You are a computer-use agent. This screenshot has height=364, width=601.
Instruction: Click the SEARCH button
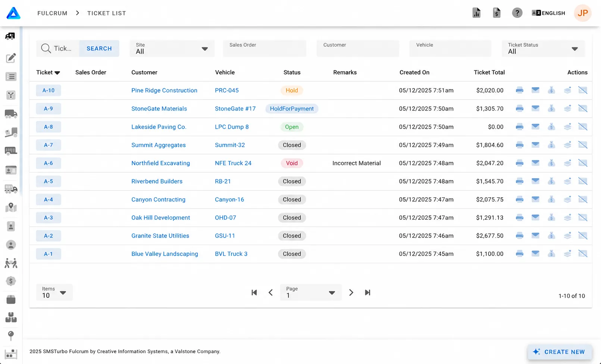pos(99,48)
